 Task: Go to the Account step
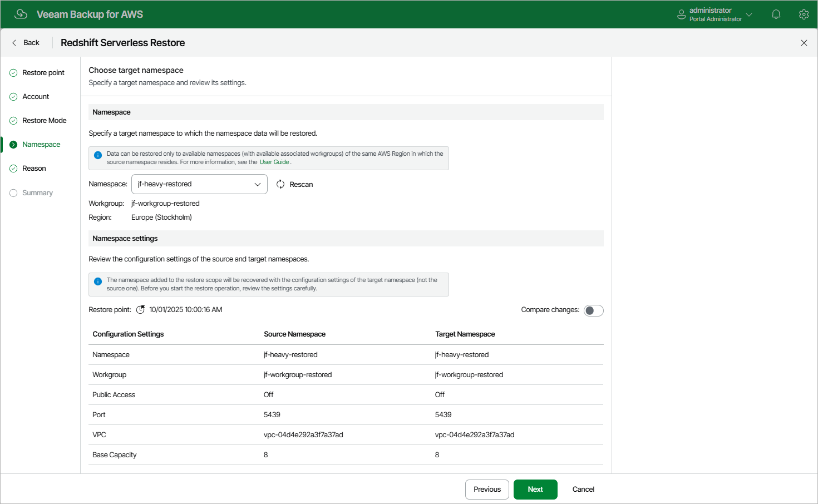(36, 97)
